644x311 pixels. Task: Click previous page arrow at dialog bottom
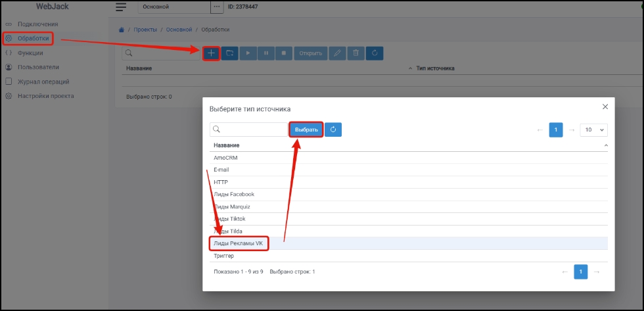(565, 272)
